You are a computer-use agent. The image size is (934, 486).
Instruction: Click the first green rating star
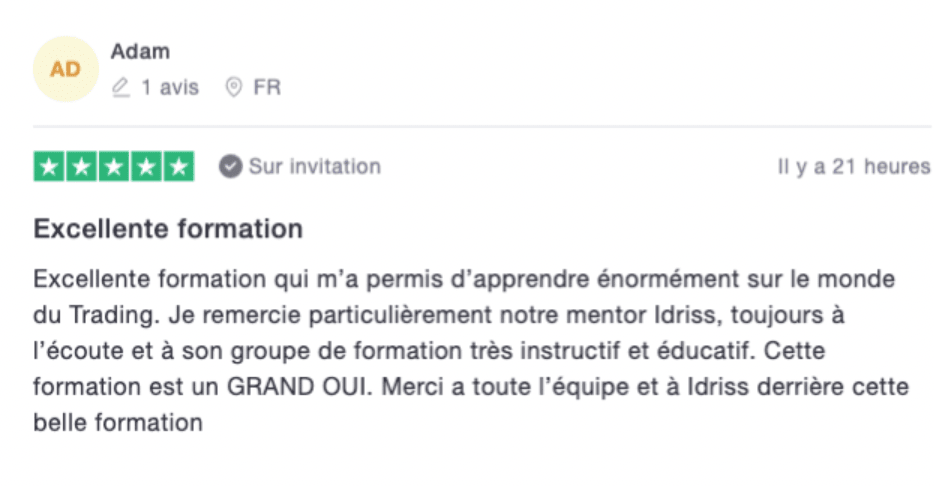pos(49,167)
